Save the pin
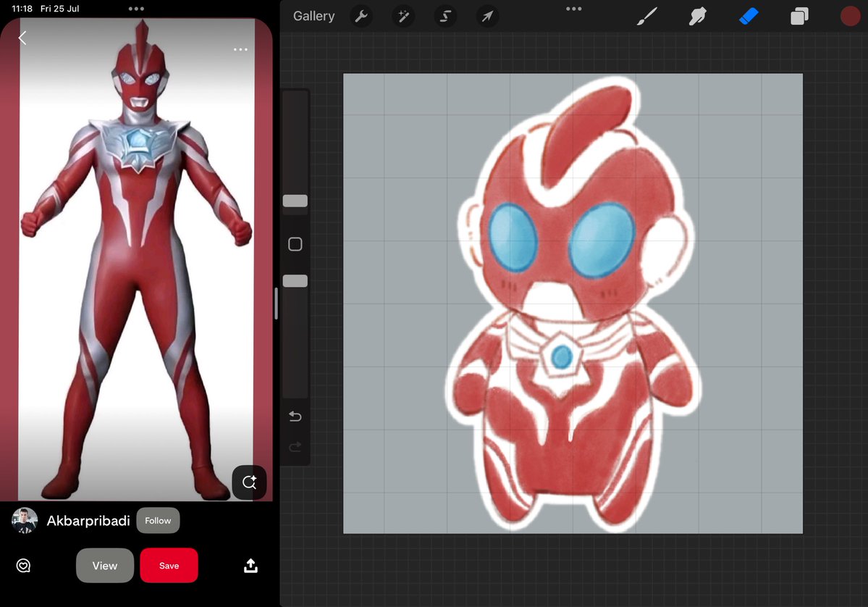 169,566
